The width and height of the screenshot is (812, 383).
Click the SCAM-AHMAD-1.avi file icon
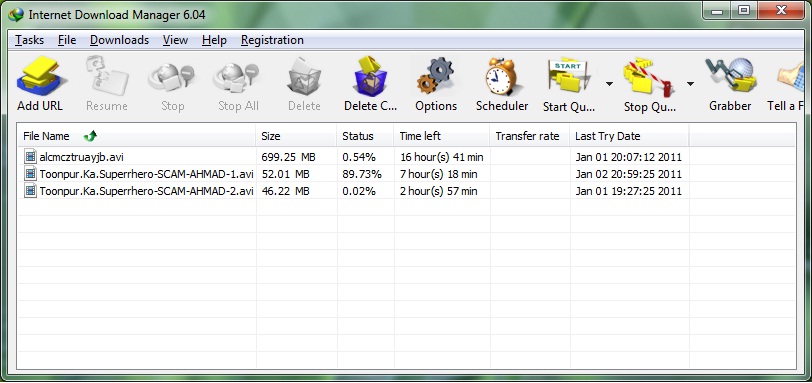click(x=31, y=173)
